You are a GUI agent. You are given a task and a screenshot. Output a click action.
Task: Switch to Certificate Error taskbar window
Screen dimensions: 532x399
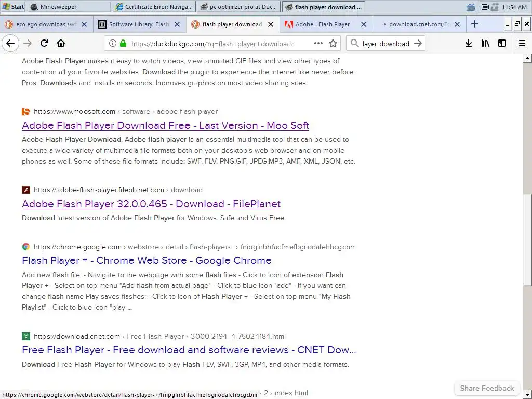tap(154, 7)
